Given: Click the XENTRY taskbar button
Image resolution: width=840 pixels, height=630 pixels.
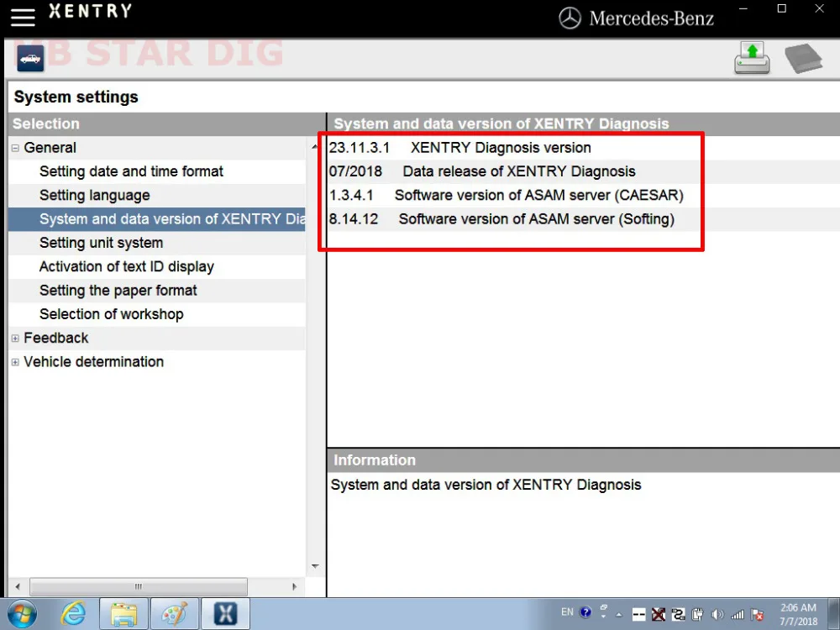Looking at the screenshot, I should pyautogui.click(x=225, y=614).
